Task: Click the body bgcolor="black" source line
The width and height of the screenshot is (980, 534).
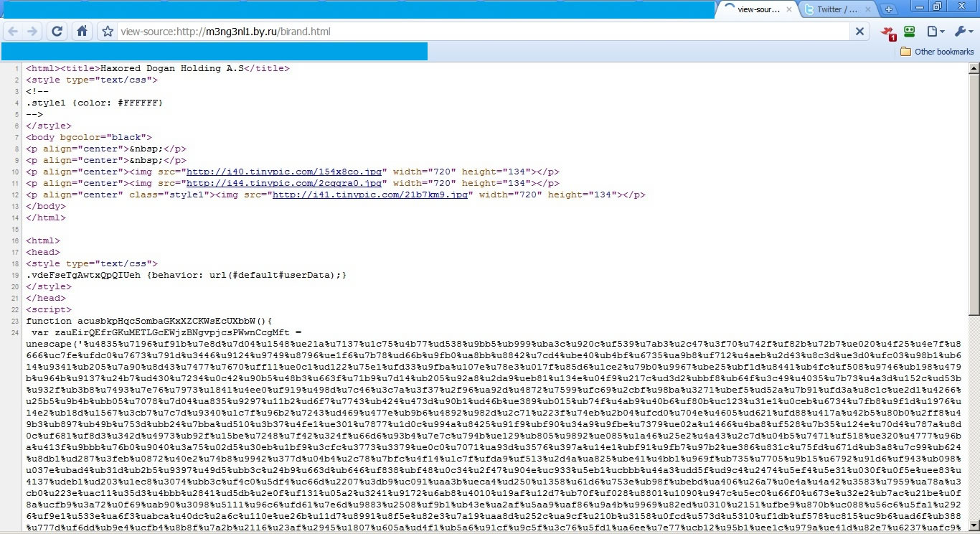Action: click(x=90, y=138)
